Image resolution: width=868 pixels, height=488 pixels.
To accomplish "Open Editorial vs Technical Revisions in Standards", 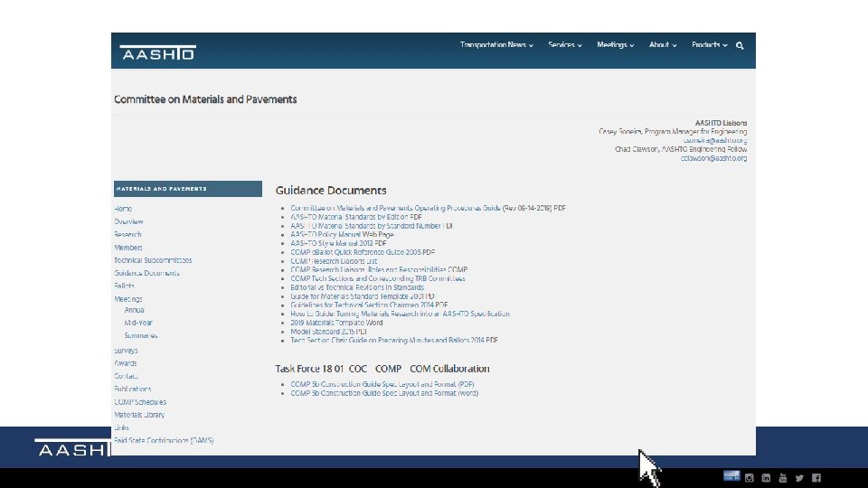I will coord(357,287).
